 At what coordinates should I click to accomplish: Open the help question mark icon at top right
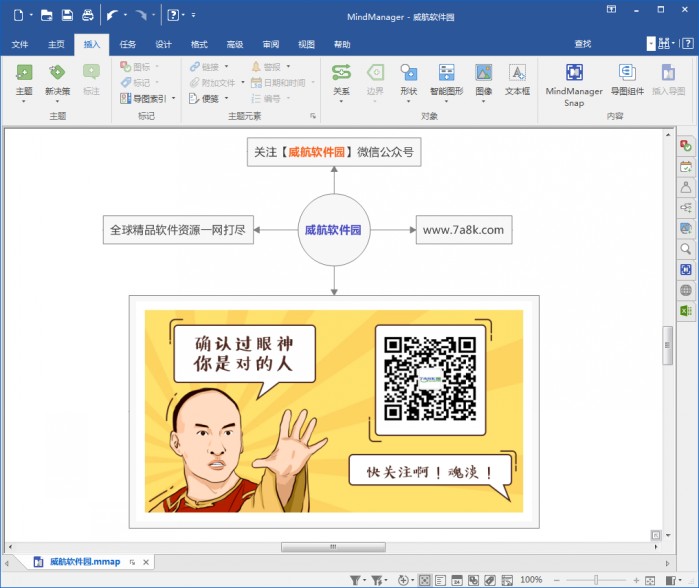tap(687, 43)
